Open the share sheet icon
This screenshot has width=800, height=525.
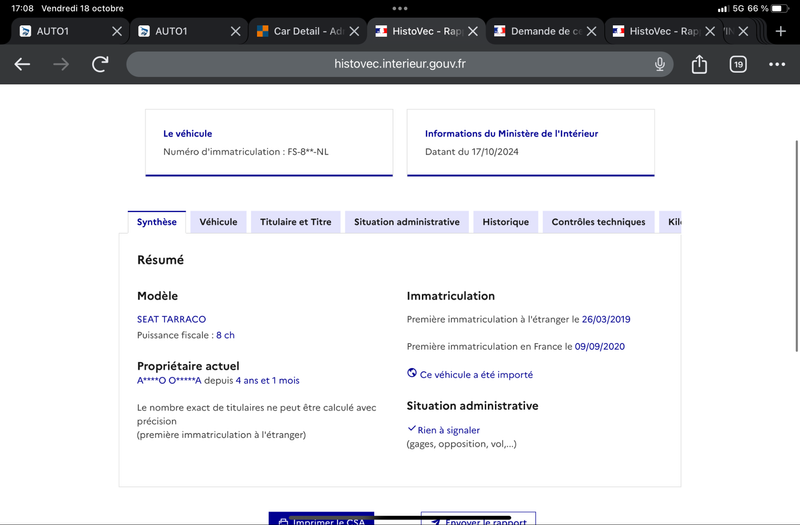point(699,64)
